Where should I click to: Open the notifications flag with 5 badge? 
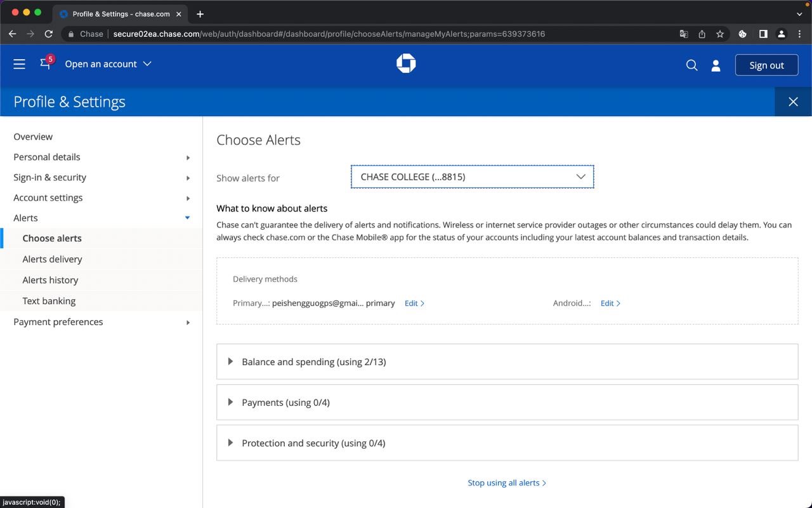pos(46,63)
